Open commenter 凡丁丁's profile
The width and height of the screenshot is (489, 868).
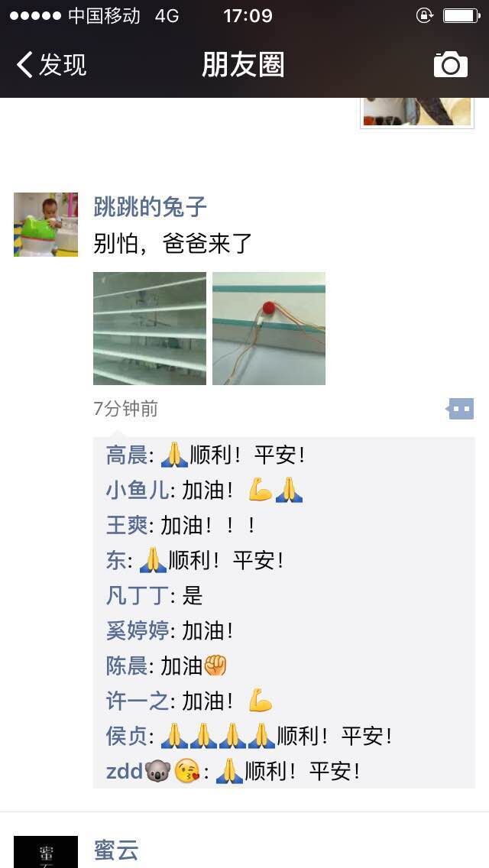pyautogui.click(x=138, y=596)
